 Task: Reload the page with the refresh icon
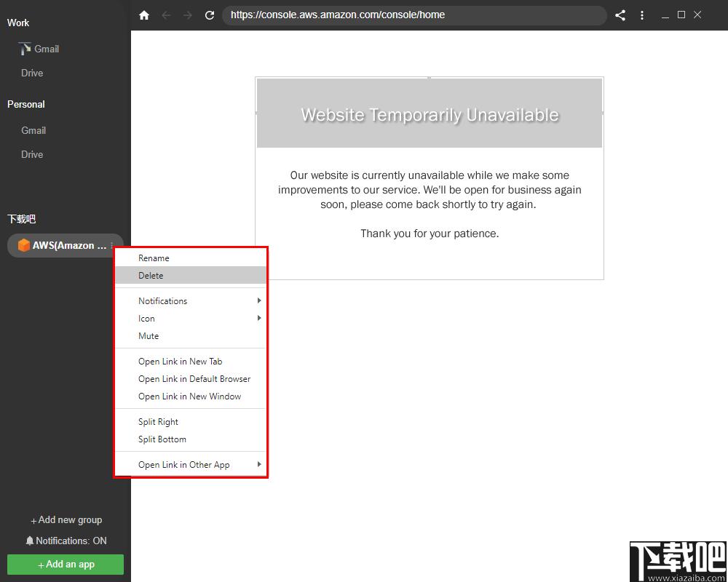coord(210,15)
